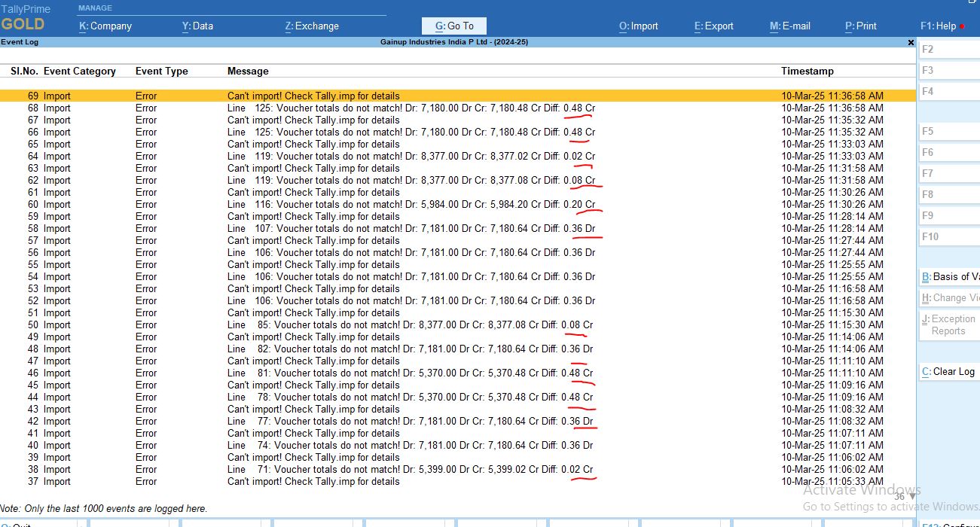980x527 pixels.
Task: Click H: Change View button
Action: point(951,297)
